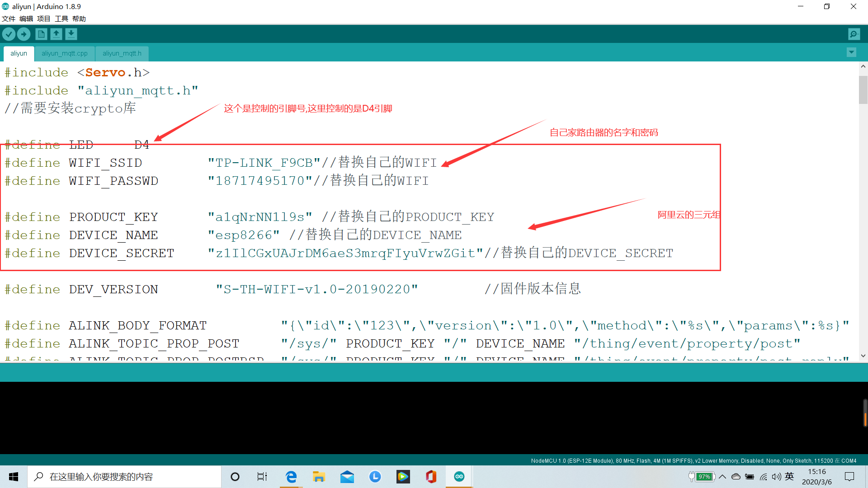Switch to the aliyun_mqtt.h tab
This screenshot has height=488, width=868.
[x=122, y=53]
